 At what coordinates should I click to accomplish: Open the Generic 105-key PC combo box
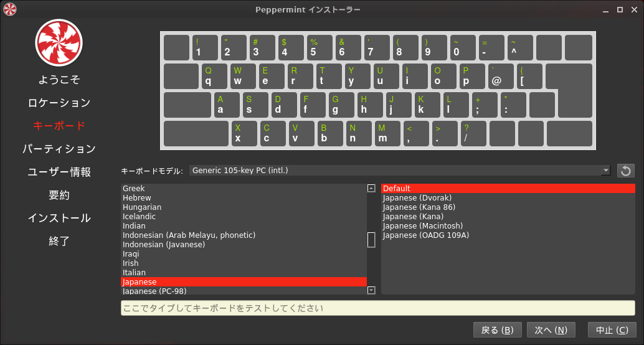(400, 171)
